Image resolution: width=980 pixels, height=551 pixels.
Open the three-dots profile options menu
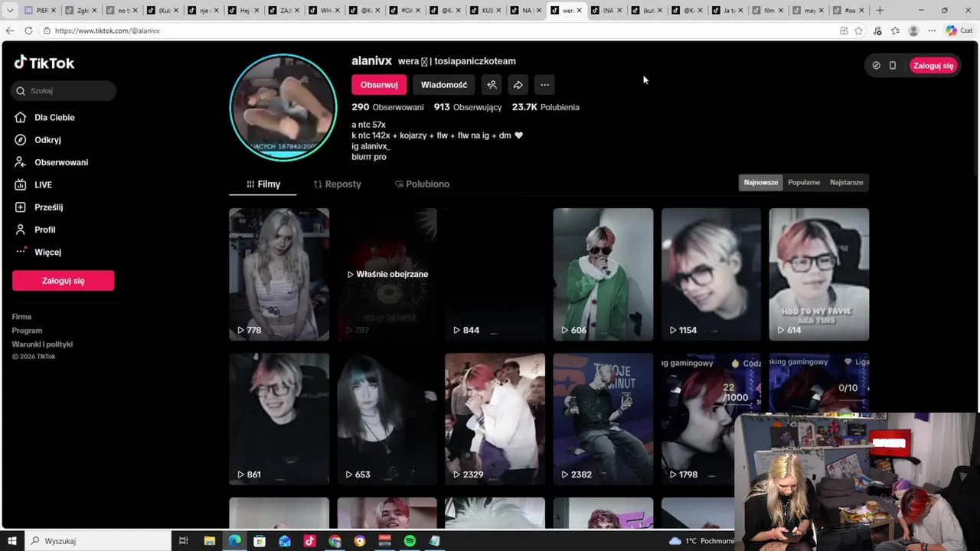point(544,85)
